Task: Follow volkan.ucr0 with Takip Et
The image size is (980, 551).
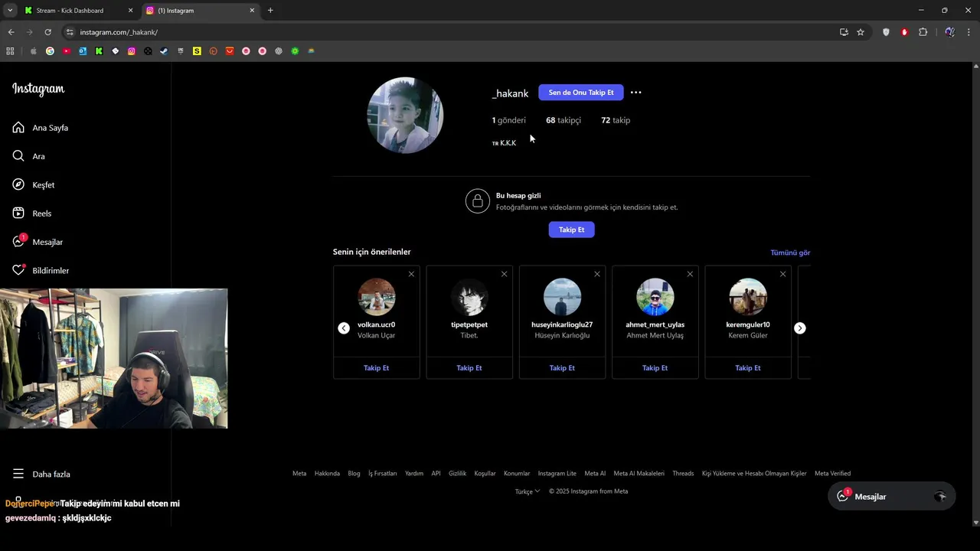Action: point(376,368)
